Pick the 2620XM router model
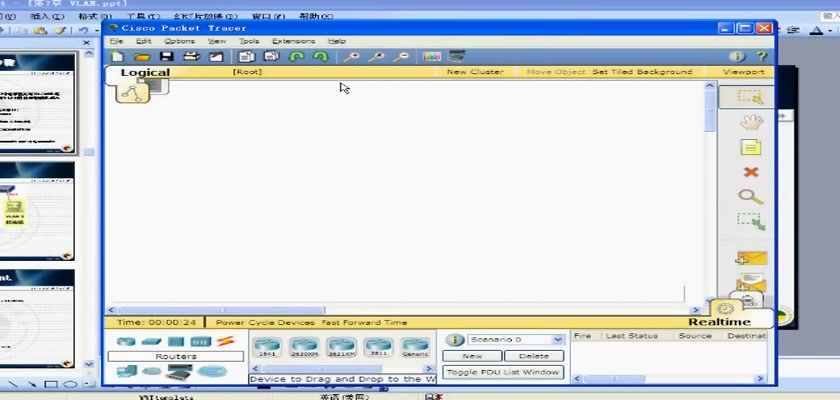This screenshot has height=400, width=840. tap(304, 348)
